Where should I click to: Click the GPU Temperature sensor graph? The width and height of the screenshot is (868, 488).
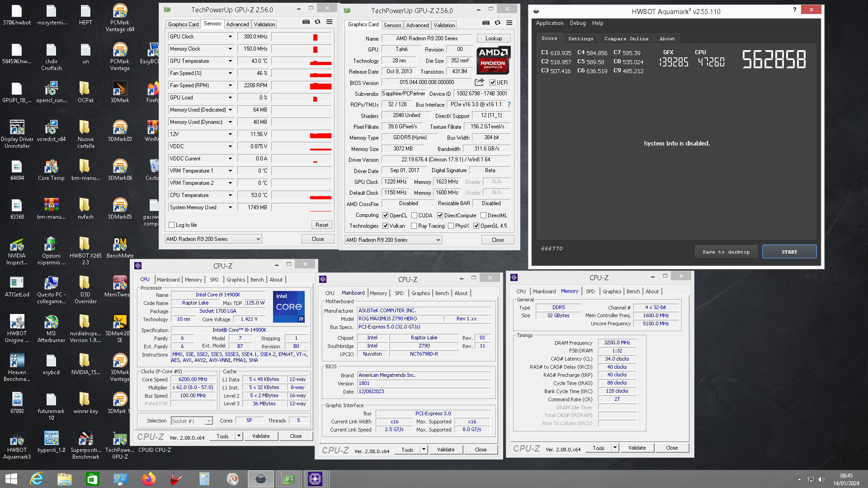302,61
